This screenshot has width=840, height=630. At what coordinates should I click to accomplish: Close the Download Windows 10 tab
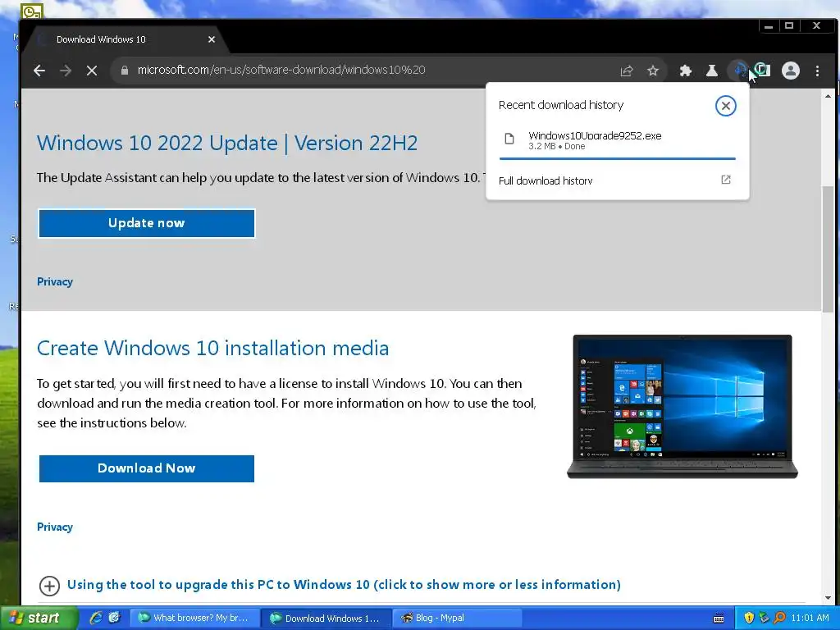tap(212, 39)
